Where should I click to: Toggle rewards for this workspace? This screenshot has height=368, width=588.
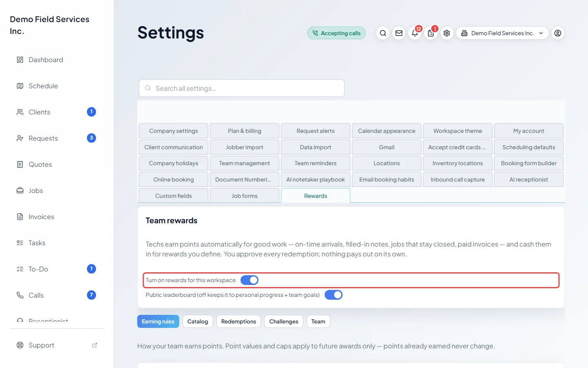coord(249,280)
